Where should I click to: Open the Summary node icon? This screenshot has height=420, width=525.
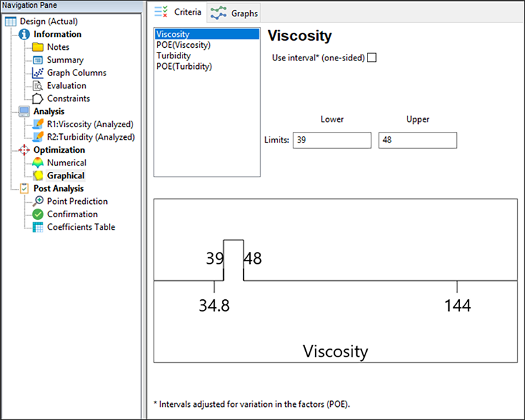tap(37, 60)
